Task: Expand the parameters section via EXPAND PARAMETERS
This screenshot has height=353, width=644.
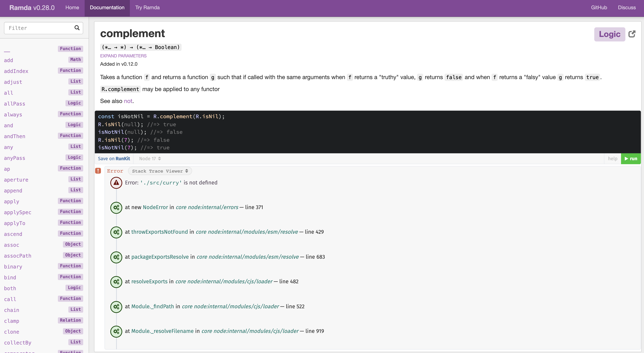Action: click(x=123, y=56)
